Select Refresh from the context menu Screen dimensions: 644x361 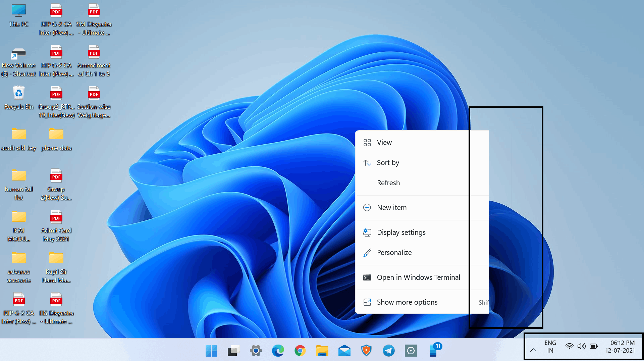tap(388, 183)
